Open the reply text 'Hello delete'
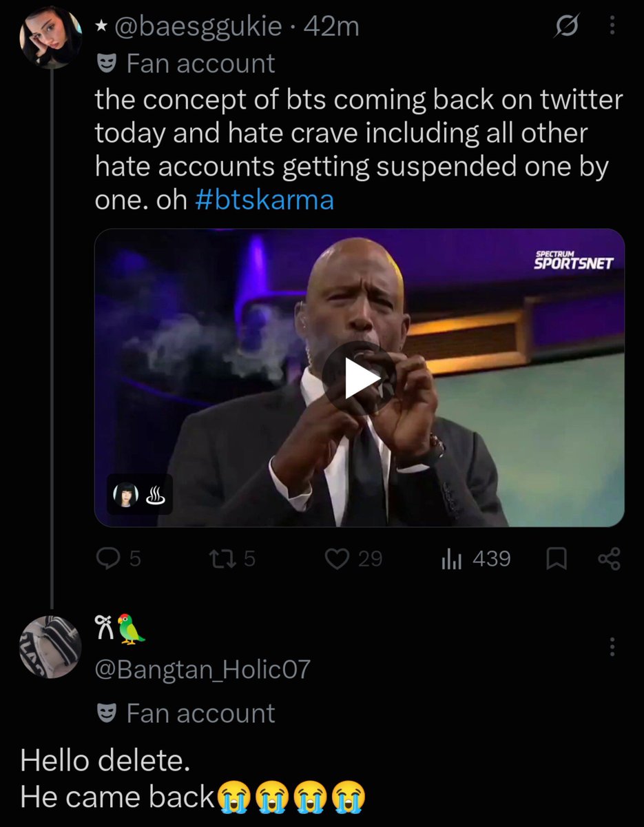 tap(105, 761)
